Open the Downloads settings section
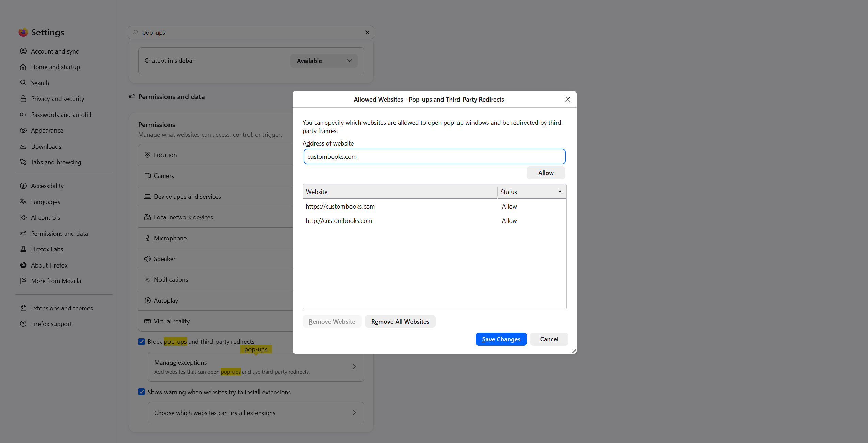Screen dimensions: 868x443 click(46, 147)
